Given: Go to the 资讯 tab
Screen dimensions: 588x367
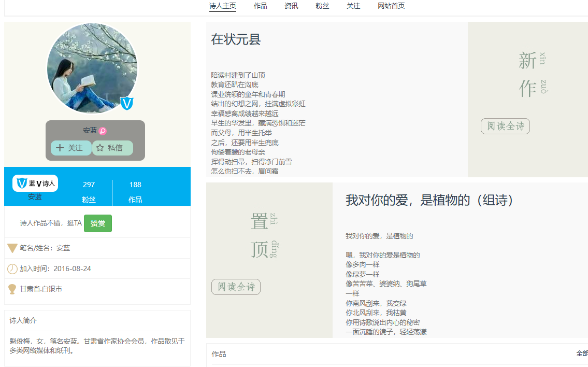Looking at the screenshot, I should [291, 6].
